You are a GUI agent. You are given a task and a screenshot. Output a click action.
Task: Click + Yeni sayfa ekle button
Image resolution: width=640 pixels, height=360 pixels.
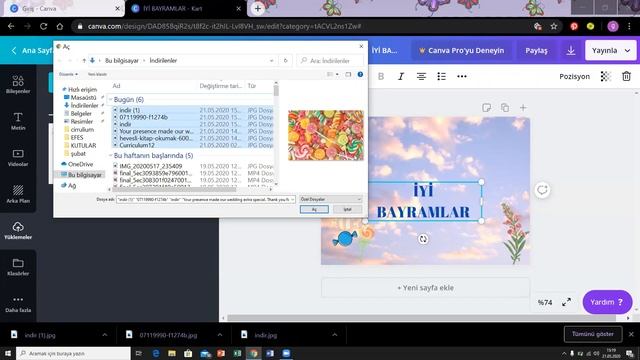[x=425, y=288]
